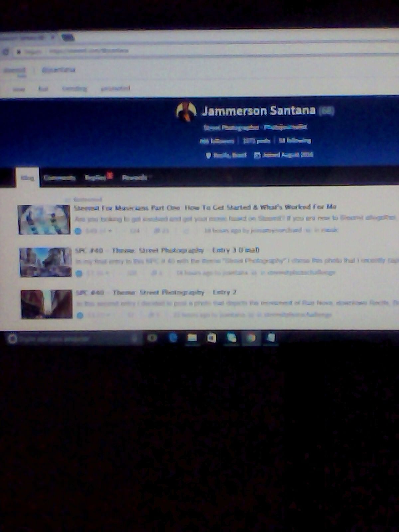
Task: Switch to Chrome in taskbar
Action: [x=251, y=338]
